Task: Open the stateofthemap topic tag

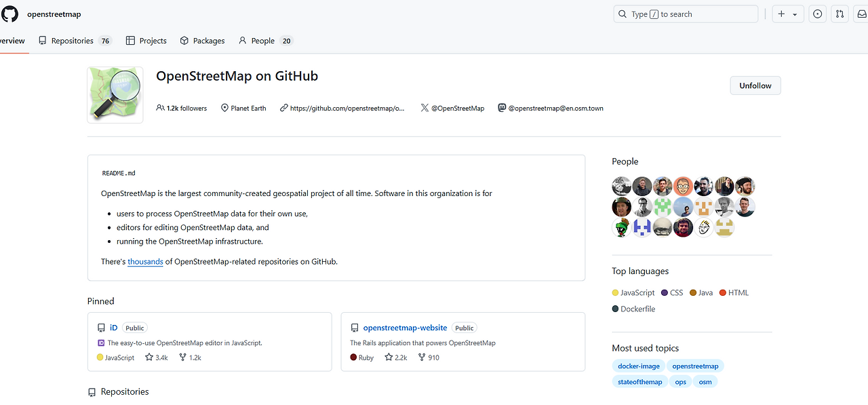Action: pyautogui.click(x=640, y=382)
